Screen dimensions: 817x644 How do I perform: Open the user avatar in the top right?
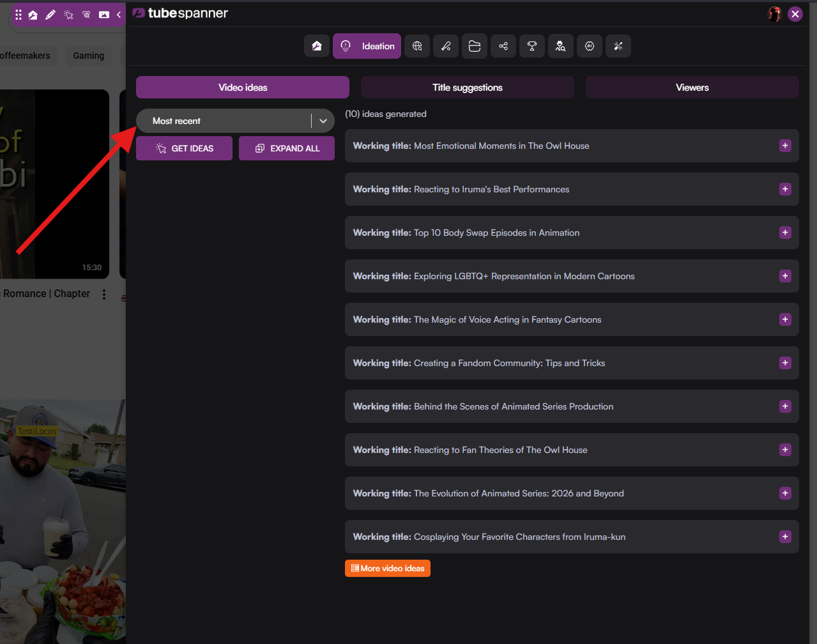tap(775, 14)
